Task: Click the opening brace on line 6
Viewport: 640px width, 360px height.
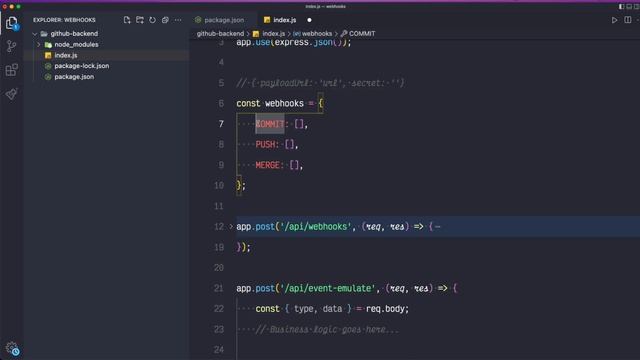Action: (x=320, y=103)
